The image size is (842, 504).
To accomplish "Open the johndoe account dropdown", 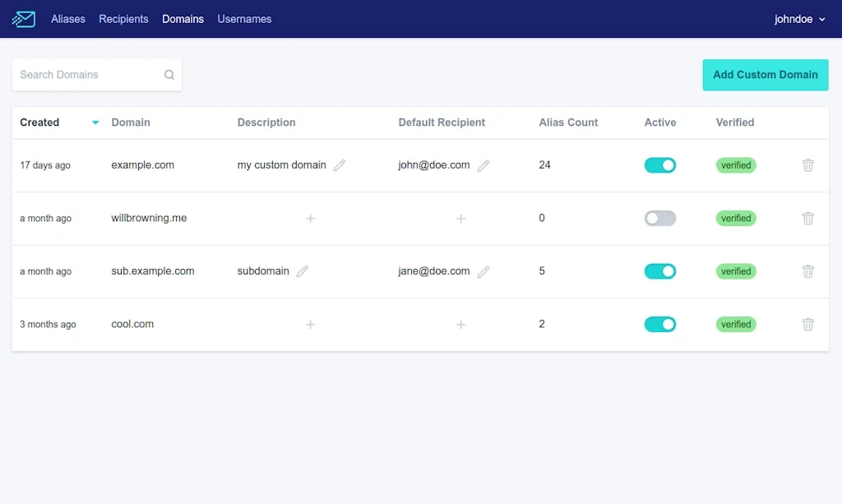I will tap(799, 19).
